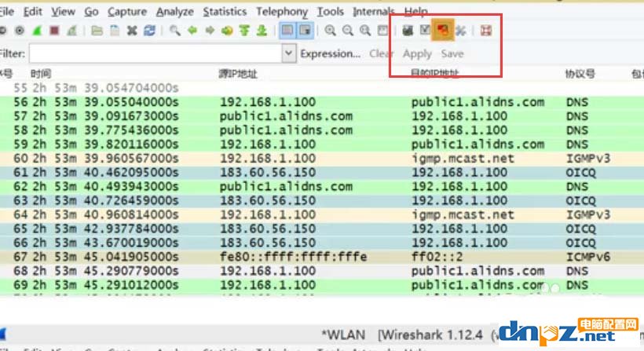Jump to the last packet
The width and height of the screenshot is (644, 351).
[x=262, y=31]
